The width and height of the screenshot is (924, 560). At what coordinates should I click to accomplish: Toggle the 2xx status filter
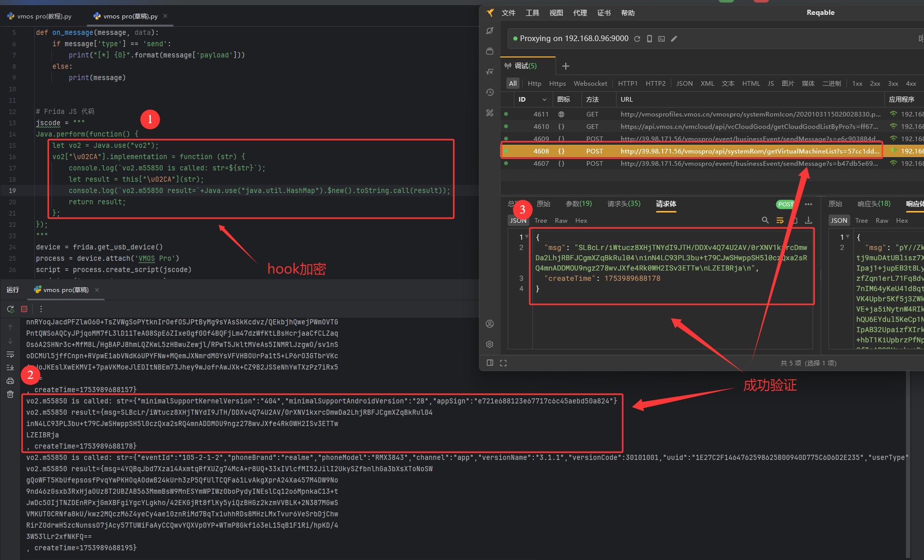[x=875, y=83]
